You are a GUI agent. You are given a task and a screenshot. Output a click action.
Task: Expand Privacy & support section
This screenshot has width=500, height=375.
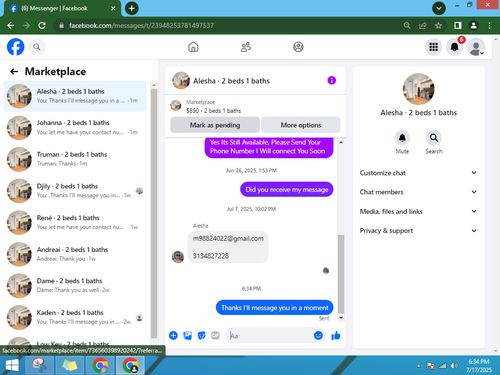click(x=418, y=231)
